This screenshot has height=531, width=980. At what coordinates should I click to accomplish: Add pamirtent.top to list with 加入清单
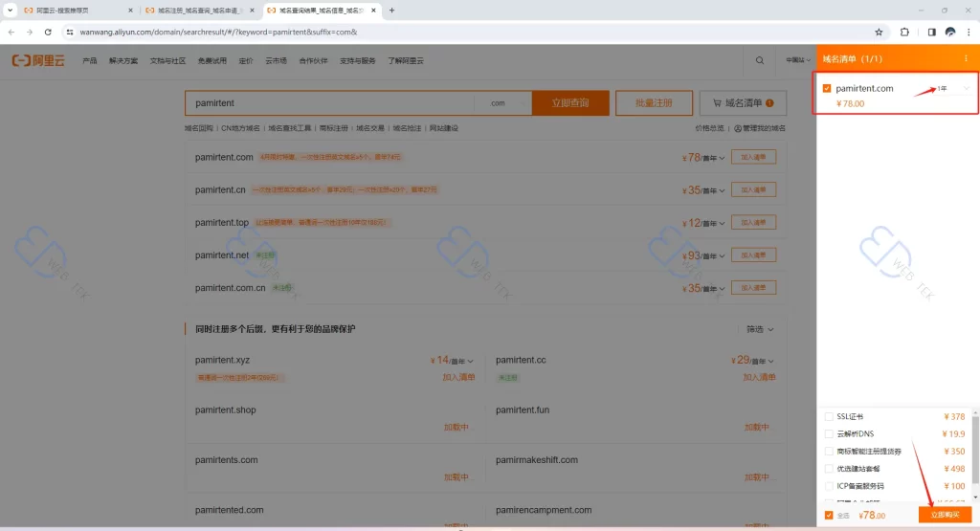coord(753,222)
